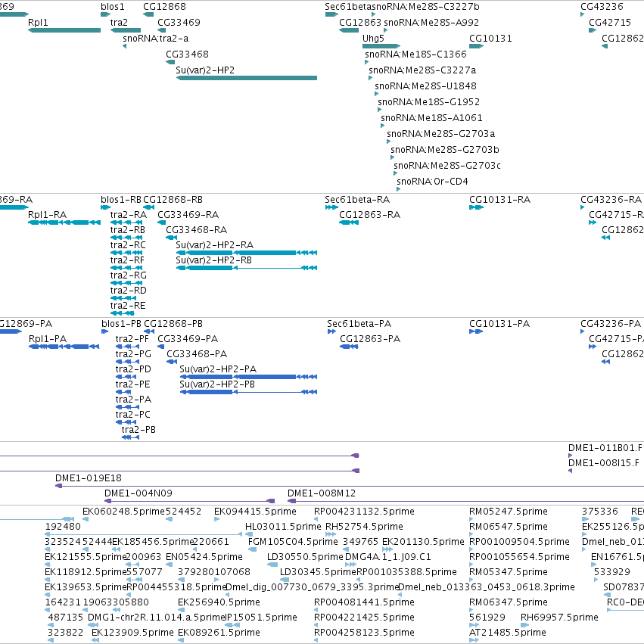This screenshot has height=644, width=644.
Task: Click the CG10131-RA transcript label
Action: click(x=500, y=200)
